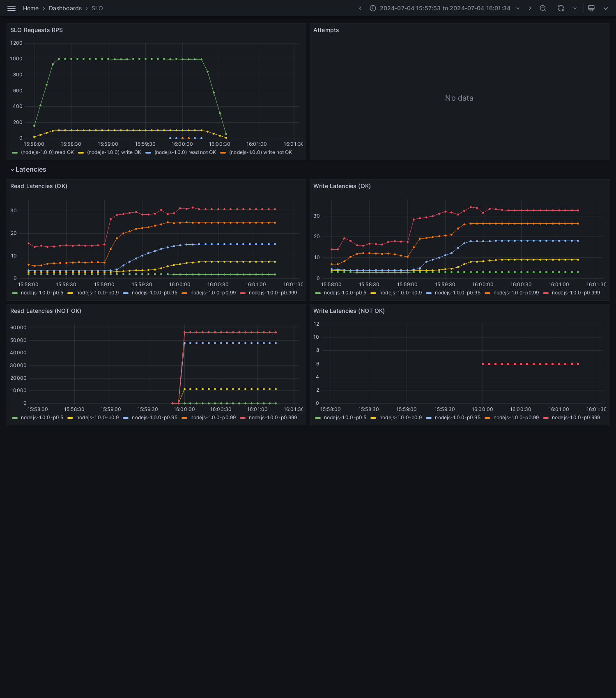The height and width of the screenshot is (698, 616).
Task: Toggle p0.99 series in Write Latencies (OK)
Action: click(x=516, y=293)
